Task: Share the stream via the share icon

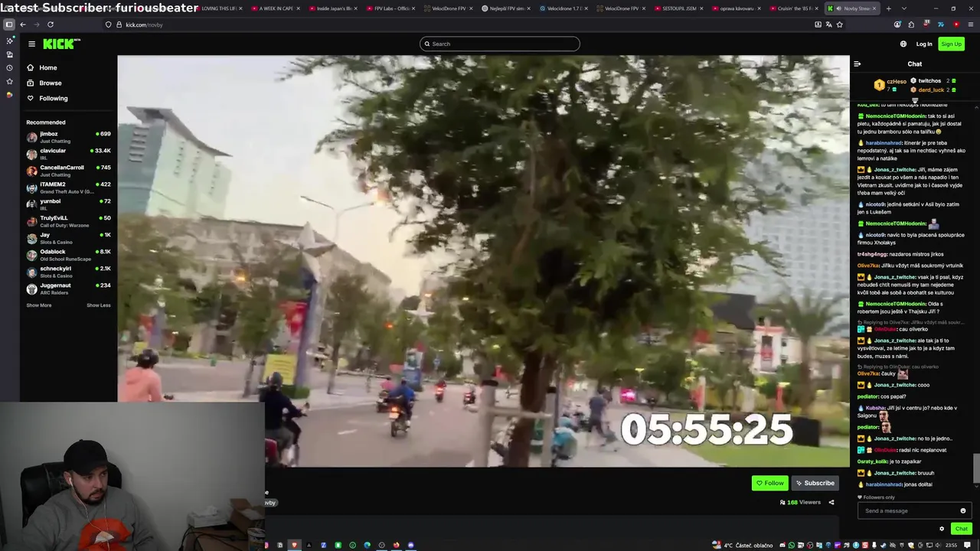Action: [x=831, y=502]
